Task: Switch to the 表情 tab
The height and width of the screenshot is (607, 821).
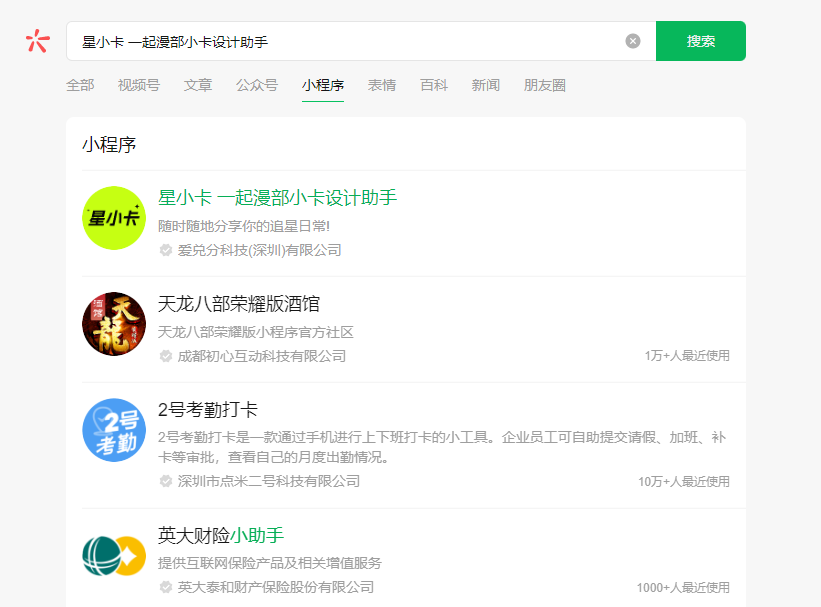Action: coord(382,85)
